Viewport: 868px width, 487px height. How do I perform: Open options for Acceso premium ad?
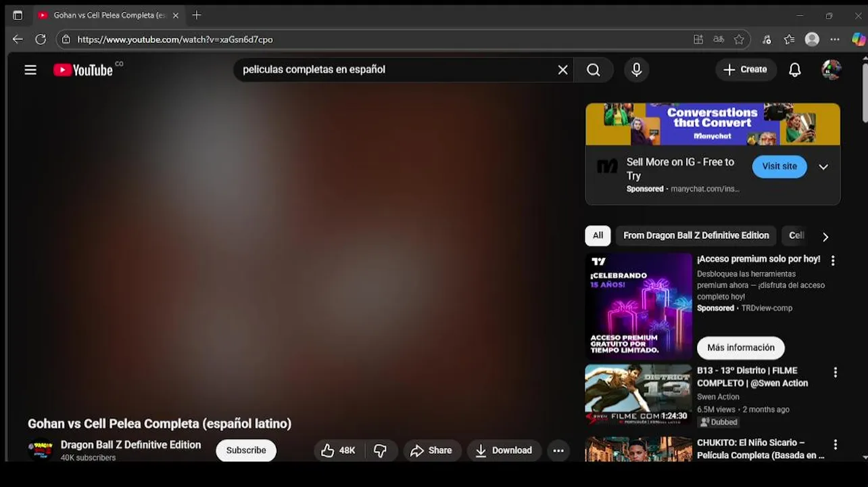click(833, 260)
